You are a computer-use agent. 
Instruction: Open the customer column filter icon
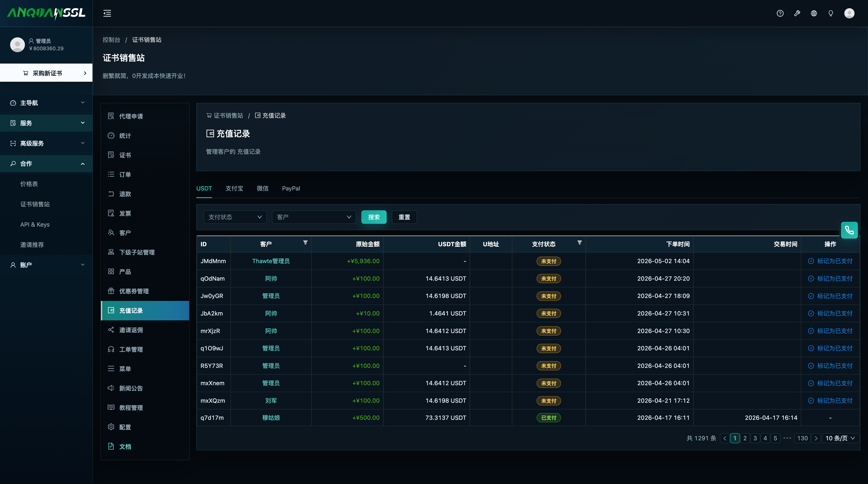[x=305, y=243]
